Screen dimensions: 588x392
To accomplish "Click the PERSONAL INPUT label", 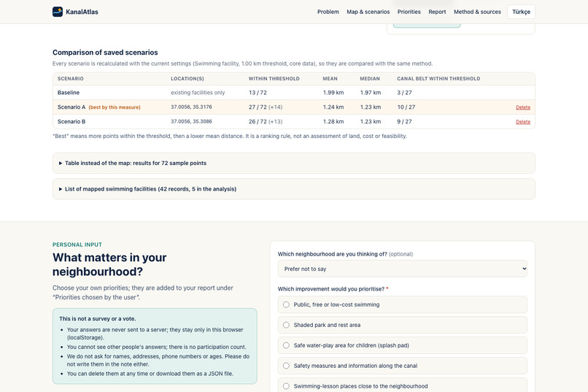I will pyautogui.click(x=77, y=245).
